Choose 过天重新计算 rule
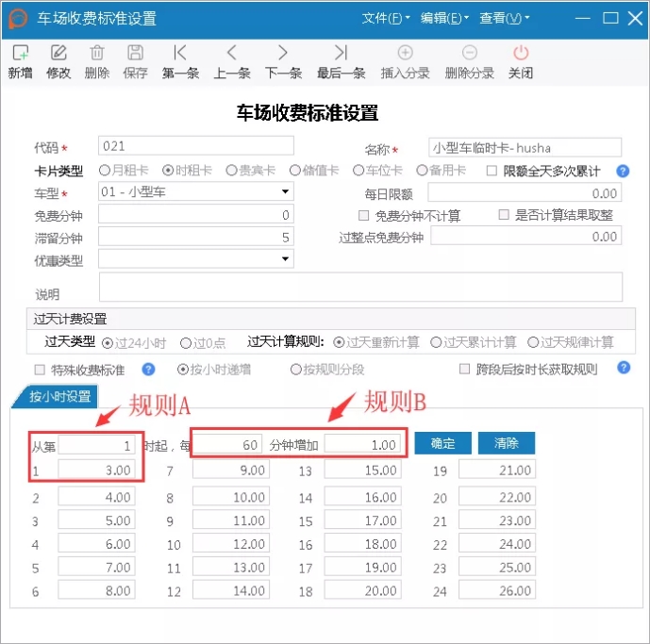This screenshot has width=650, height=644. (339, 342)
